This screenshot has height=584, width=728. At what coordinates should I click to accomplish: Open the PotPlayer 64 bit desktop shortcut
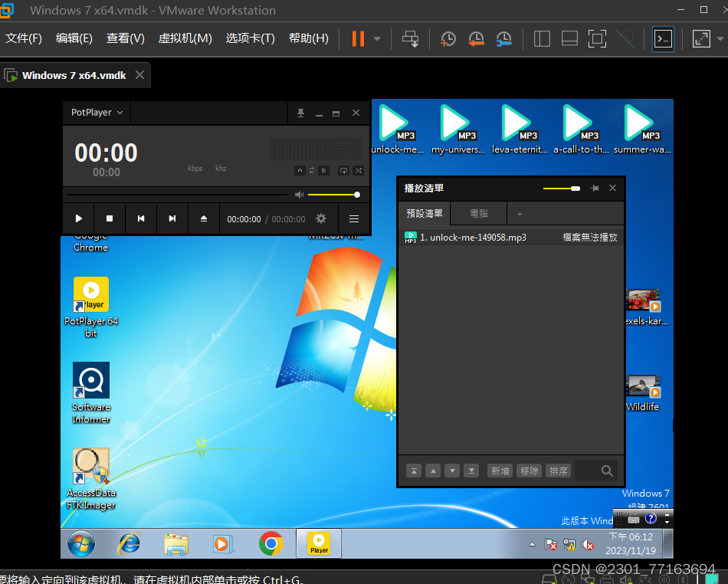tap(91, 307)
